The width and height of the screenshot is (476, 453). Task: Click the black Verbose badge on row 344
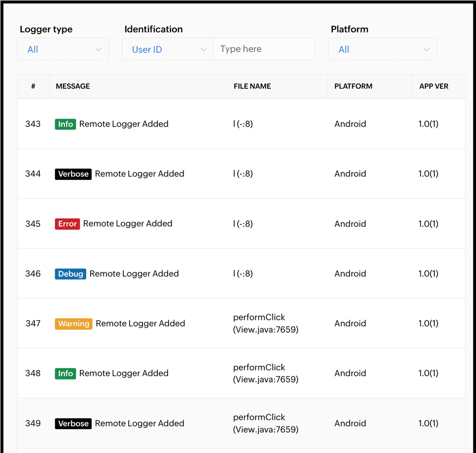[x=73, y=174]
